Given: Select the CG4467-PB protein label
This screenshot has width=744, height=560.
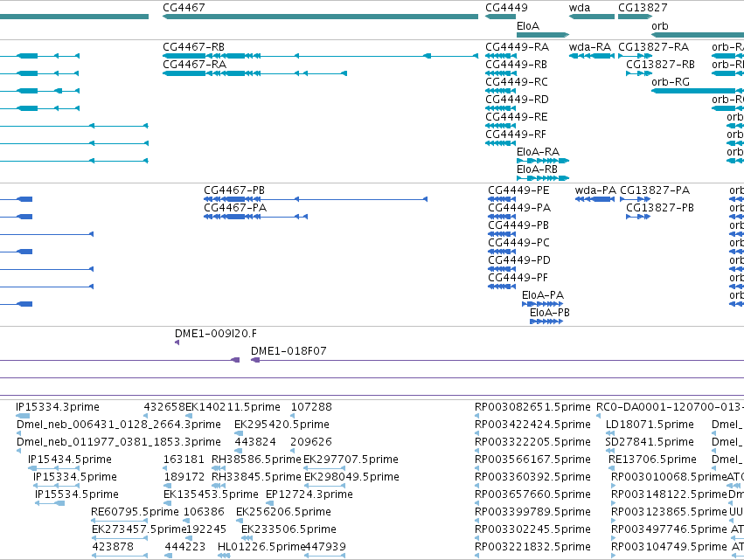Looking at the screenshot, I should (x=234, y=190).
